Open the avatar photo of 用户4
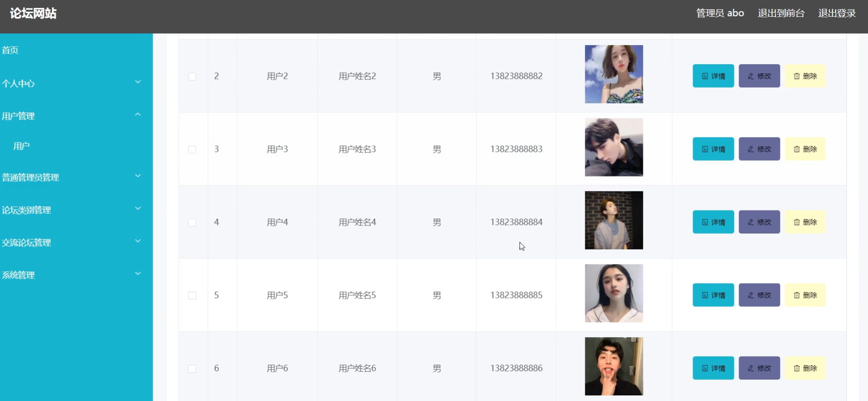Screen dimensions: 868x401 coord(614,220)
